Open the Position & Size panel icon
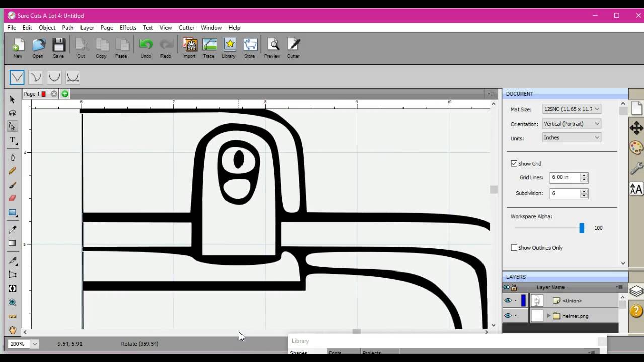The image size is (644, 362). point(636,128)
